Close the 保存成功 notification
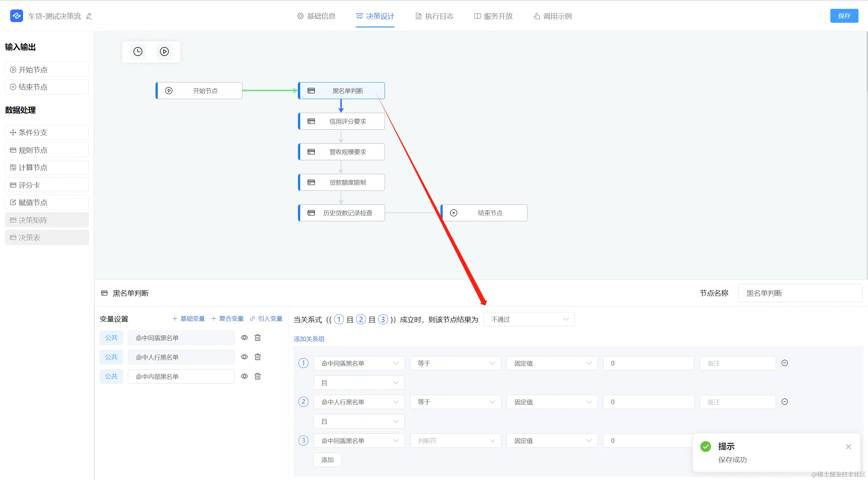This screenshot has width=868, height=480. (848, 447)
